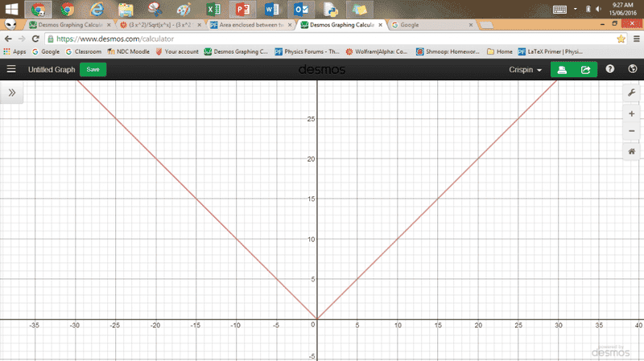The image size is (644, 361).
Task: Click the Untitled Graph title
Action: (x=52, y=70)
